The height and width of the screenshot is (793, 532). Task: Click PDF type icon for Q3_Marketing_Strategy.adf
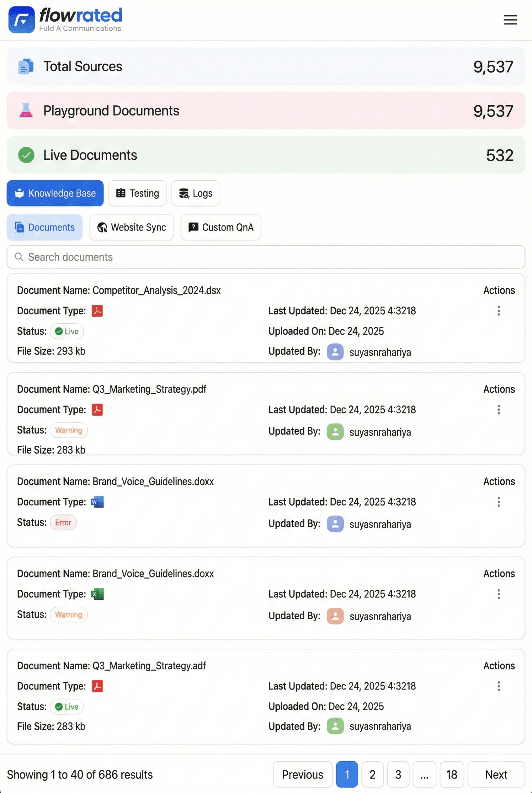[97, 686]
